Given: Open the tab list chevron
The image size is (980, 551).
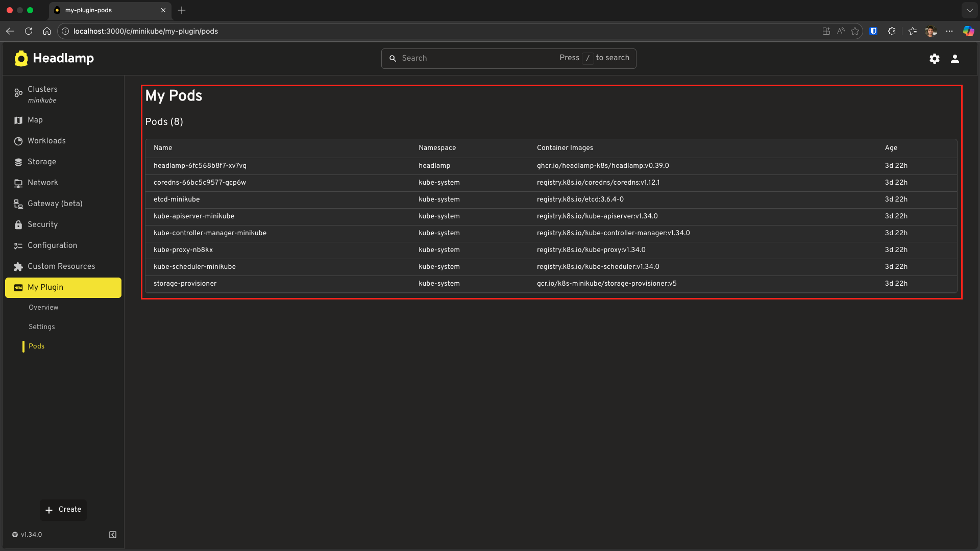Looking at the screenshot, I should click(x=969, y=10).
